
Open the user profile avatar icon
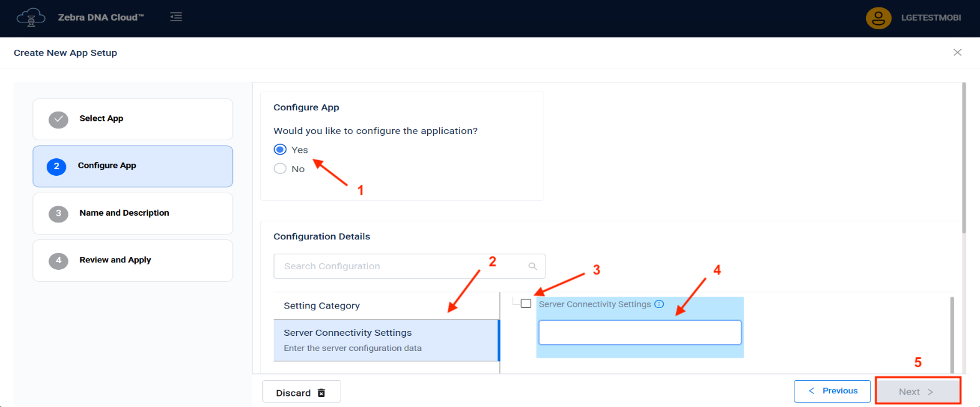coord(879,18)
